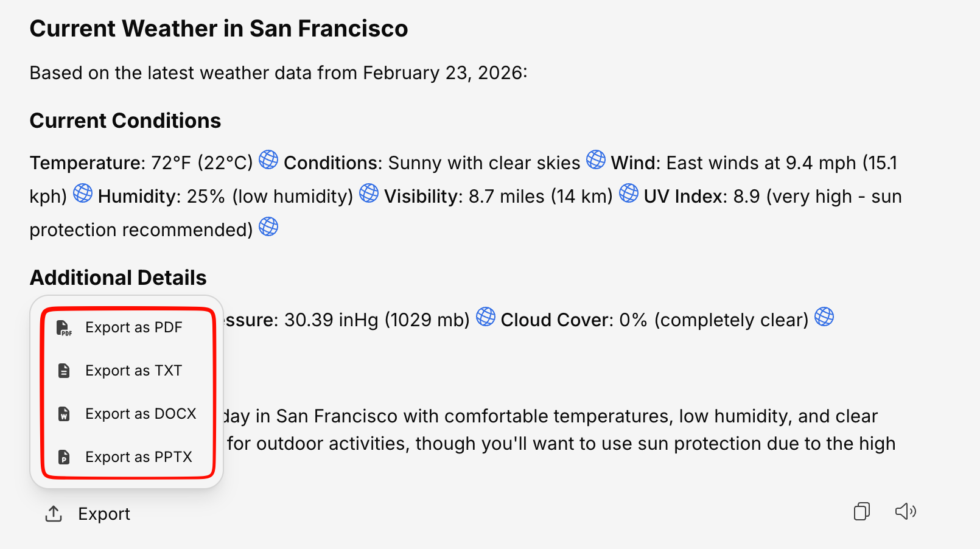Image resolution: width=980 pixels, height=549 pixels.
Task: Click the upload arrow icon beside Export
Action: 54,514
